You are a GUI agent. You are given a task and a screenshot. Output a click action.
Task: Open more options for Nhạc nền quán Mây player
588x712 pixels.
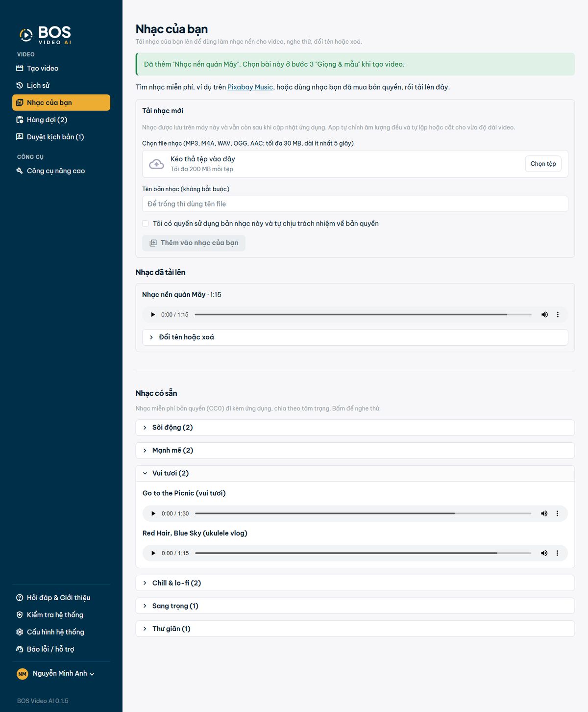pos(558,315)
